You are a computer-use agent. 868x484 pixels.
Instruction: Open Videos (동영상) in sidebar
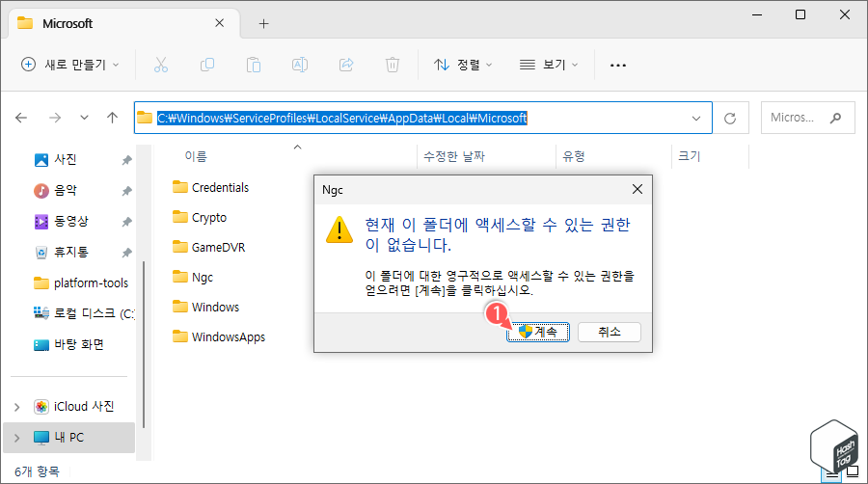tap(61, 222)
